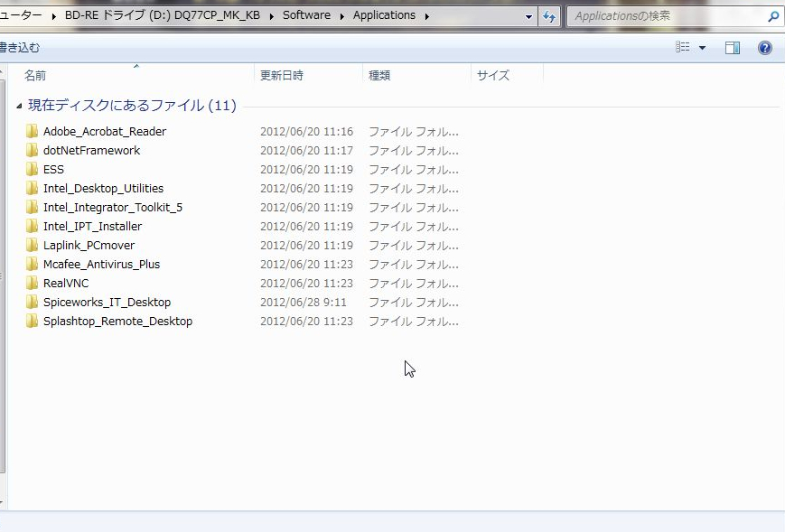Select the RealVNC folder name

(x=66, y=284)
